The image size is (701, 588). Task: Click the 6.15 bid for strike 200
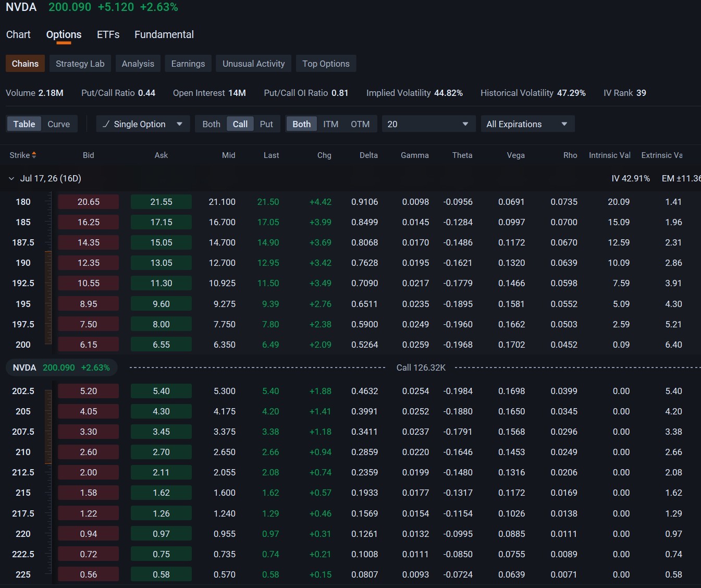tap(89, 345)
